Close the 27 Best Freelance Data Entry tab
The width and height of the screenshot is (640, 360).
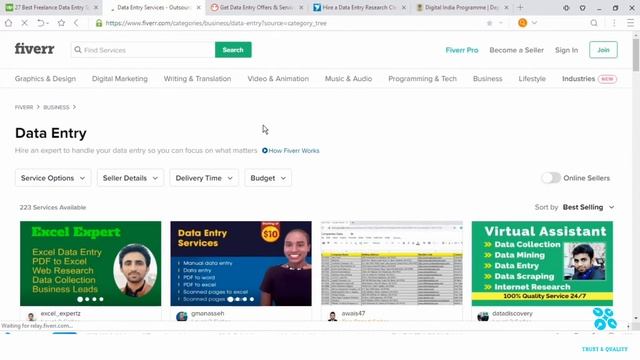96,7
